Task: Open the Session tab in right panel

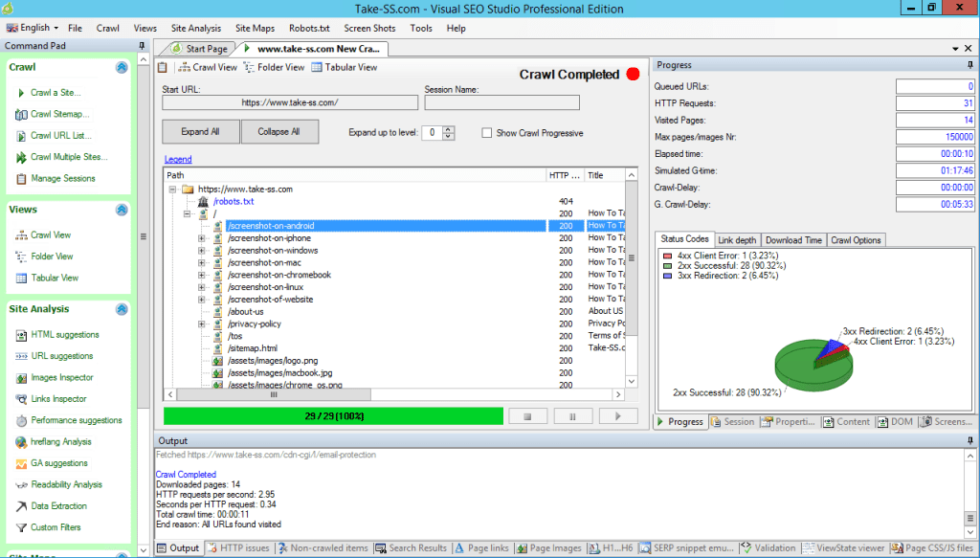Action: 732,422
